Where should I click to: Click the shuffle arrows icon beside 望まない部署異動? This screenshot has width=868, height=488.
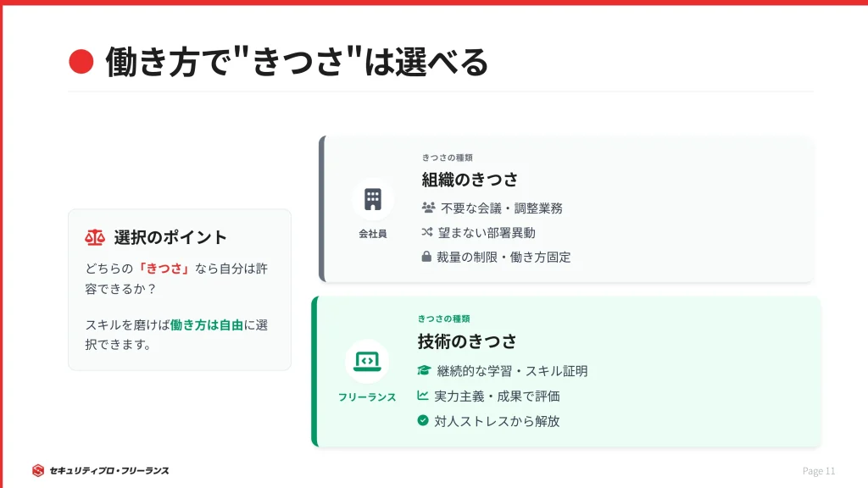[x=427, y=232]
